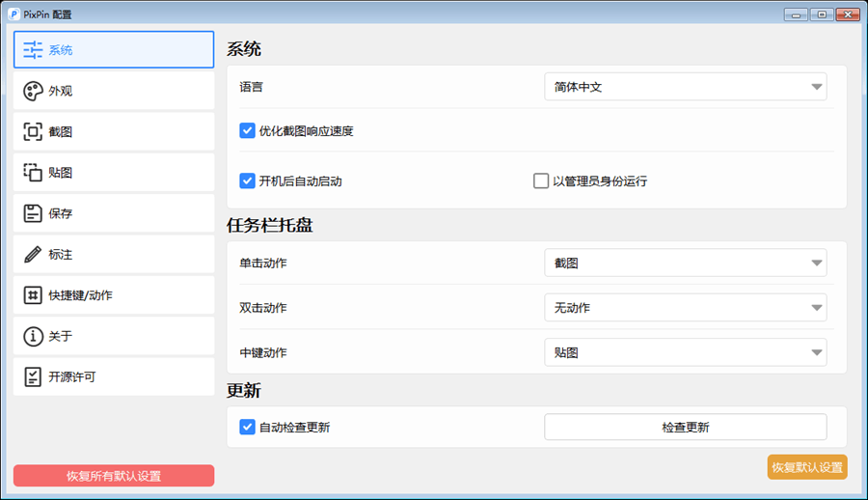The width and height of the screenshot is (868, 500).
Task: Close the PixPin 配置 window
Action: coord(848,15)
